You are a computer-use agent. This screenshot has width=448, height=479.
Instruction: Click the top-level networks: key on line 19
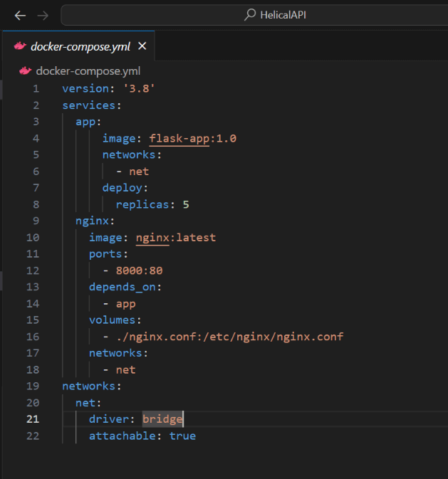pos(92,386)
